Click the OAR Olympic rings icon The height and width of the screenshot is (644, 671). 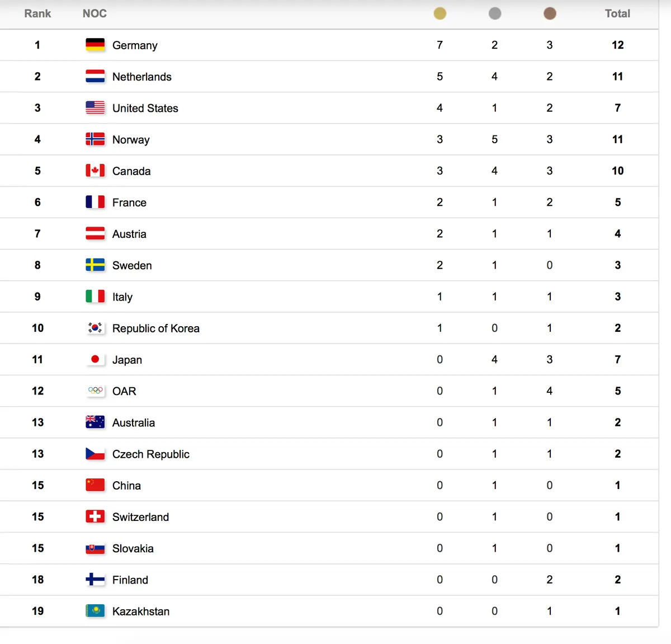click(95, 391)
